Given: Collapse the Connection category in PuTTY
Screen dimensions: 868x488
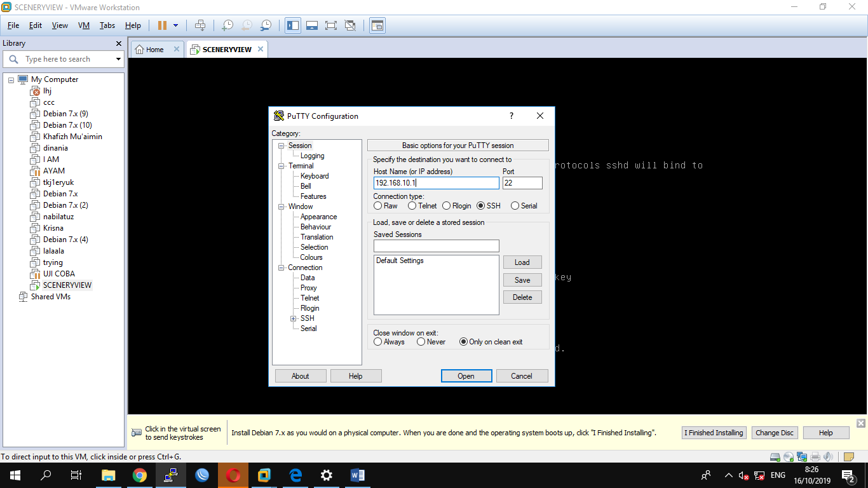Looking at the screenshot, I should 281,268.
